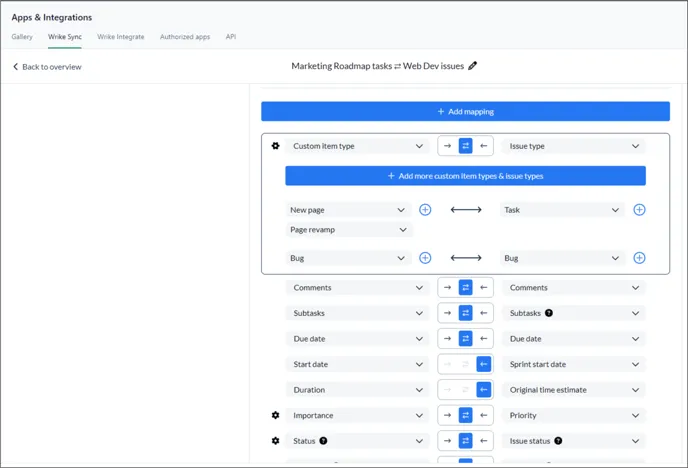Set Comments sync direction to left arrow

[484, 287]
